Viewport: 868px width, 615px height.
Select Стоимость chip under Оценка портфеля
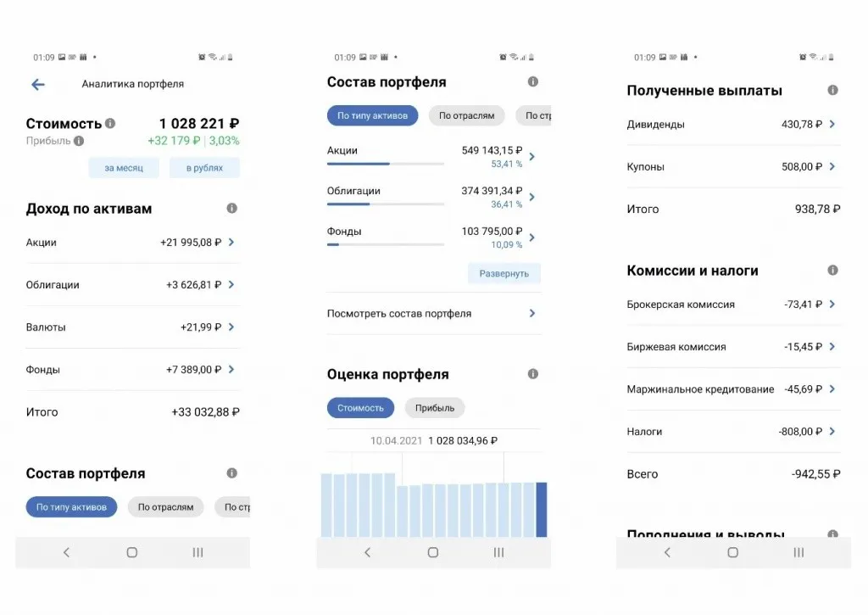point(360,408)
